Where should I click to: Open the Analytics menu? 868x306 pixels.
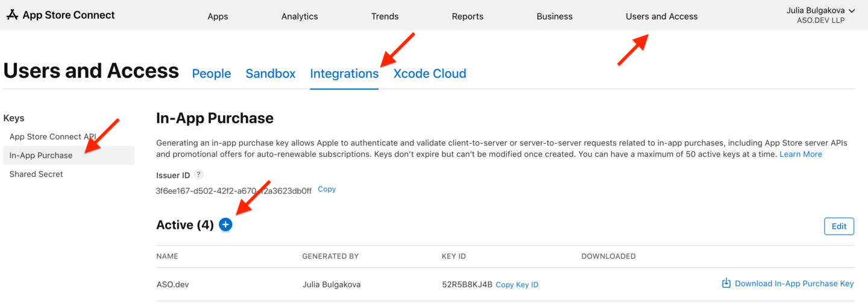[300, 16]
